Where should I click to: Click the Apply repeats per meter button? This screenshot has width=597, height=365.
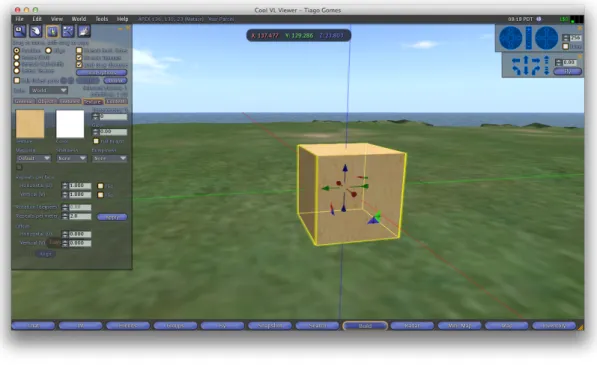point(112,217)
